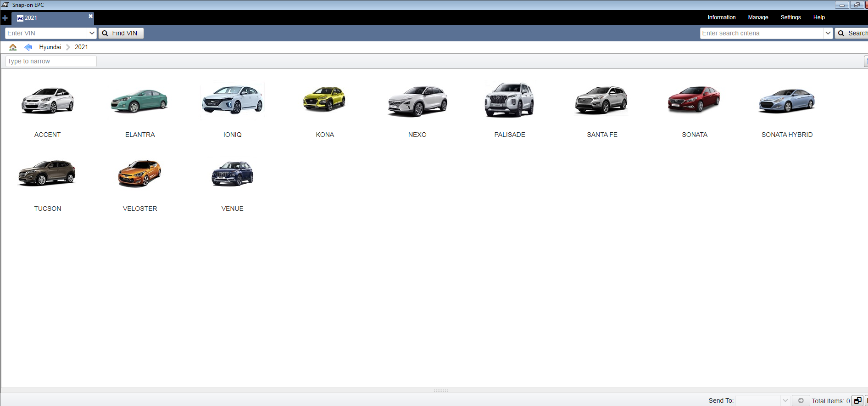The image size is (868, 406).
Task: Open the Manage menu
Action: [758, 17]
